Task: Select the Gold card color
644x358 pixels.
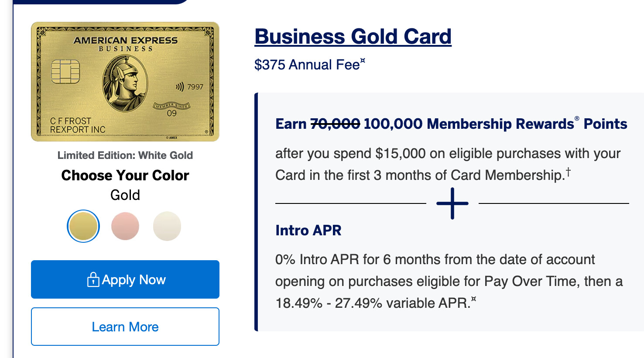Action: pos(83,226)
